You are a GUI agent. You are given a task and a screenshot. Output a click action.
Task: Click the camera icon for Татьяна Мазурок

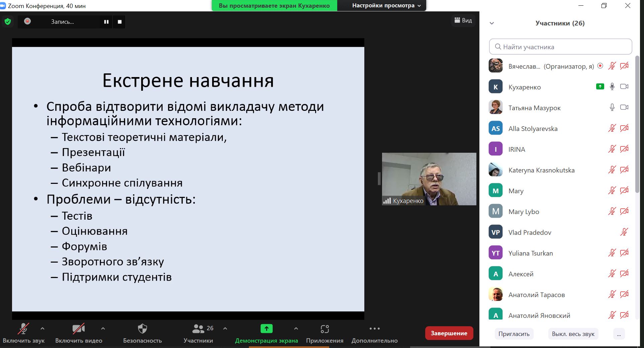tap(624, 107)
